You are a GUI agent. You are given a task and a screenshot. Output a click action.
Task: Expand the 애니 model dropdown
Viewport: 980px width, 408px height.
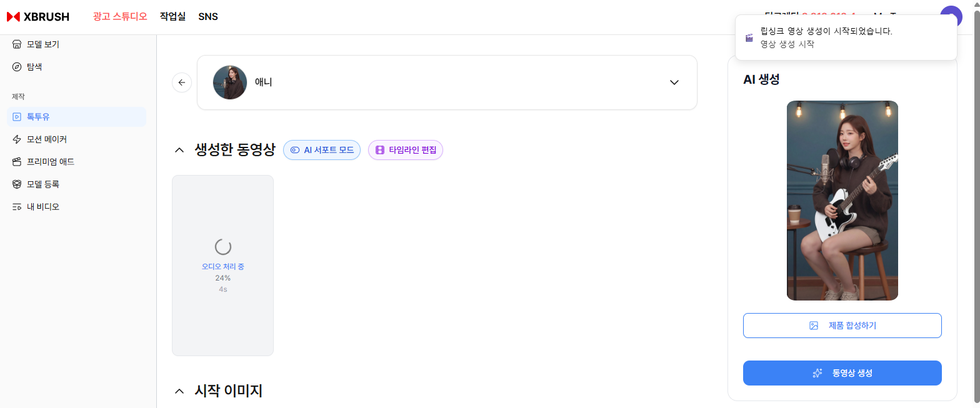674,82
